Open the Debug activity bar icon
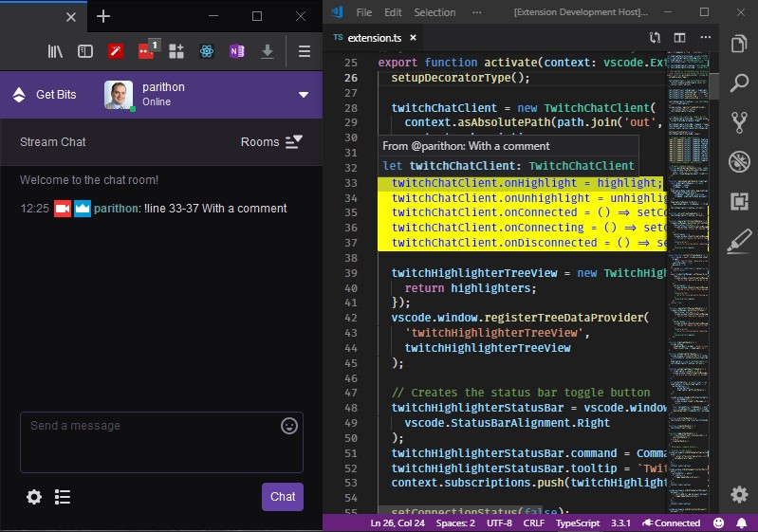 pyautogui.click(x=739, y=162)
